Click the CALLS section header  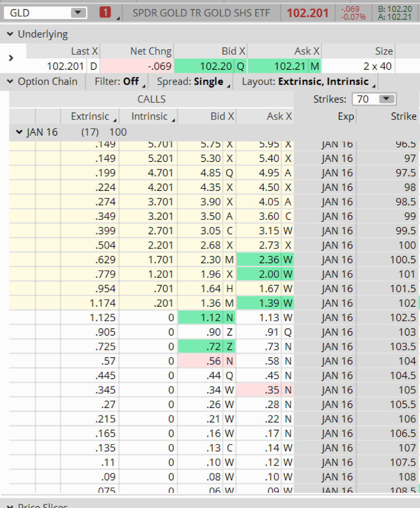coord(151,99)
